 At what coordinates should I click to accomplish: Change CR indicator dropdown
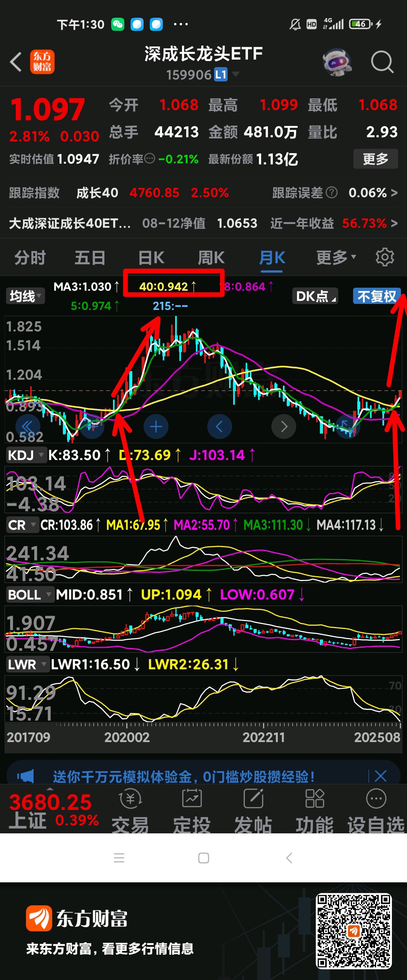pyautogui.click(x=22, y=525)
